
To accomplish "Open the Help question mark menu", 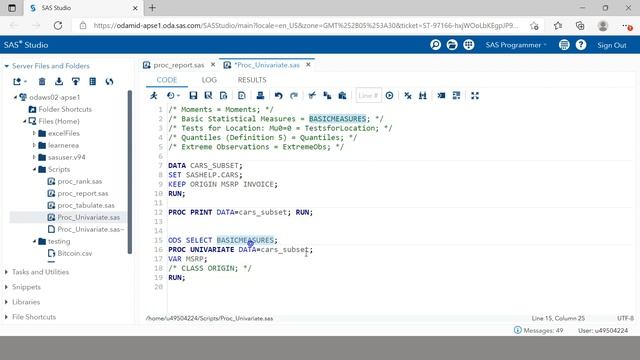I will [x=581, y=45].
